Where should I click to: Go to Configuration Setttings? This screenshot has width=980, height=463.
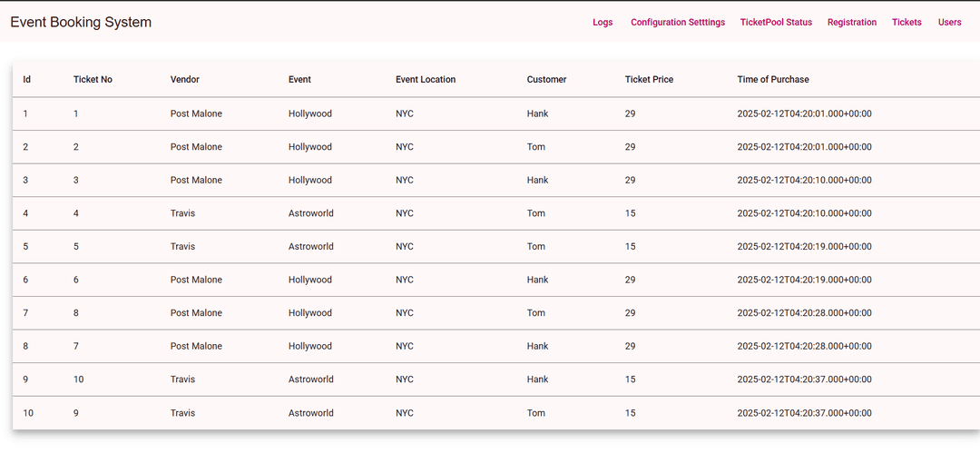tap(678, 22)
